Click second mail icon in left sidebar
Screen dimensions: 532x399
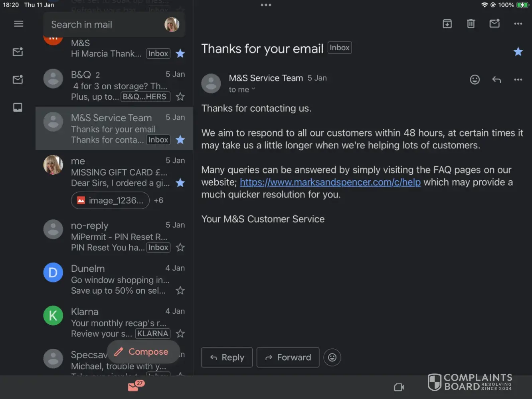point(18,79)
